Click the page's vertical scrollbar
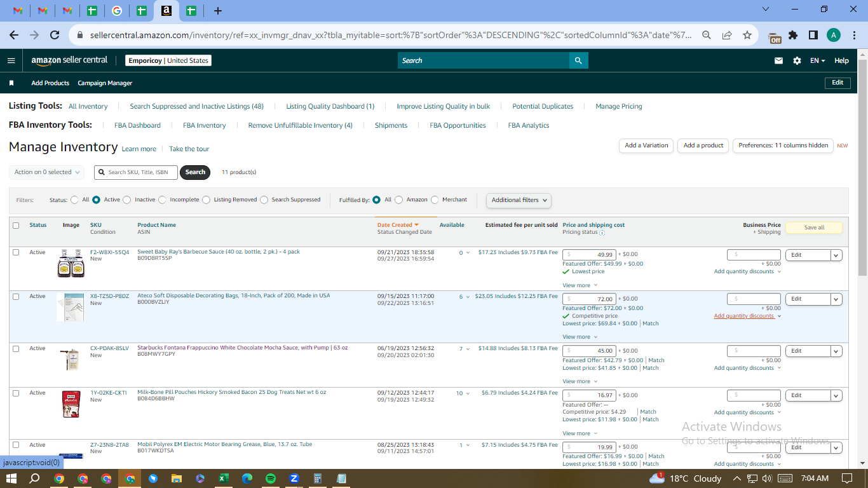The image size is (868, 488). 862,167
